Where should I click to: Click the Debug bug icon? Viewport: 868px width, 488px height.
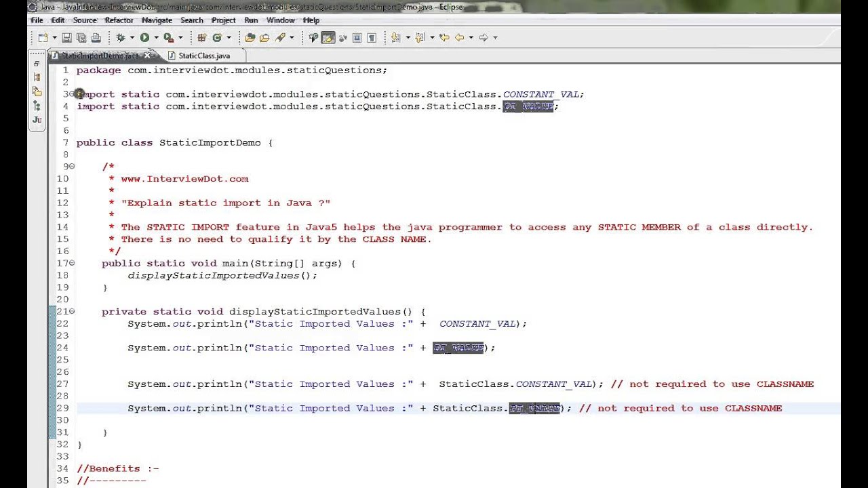[x=121, y=37]
